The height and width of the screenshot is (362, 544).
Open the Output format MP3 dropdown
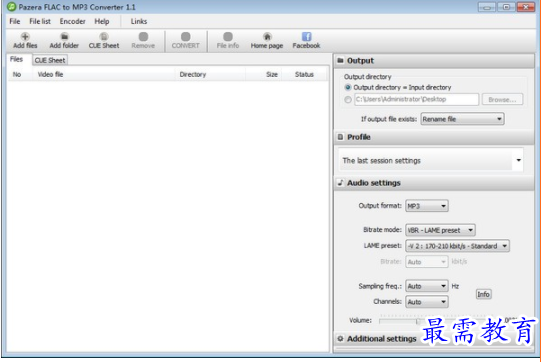click(x=427, y=206)
